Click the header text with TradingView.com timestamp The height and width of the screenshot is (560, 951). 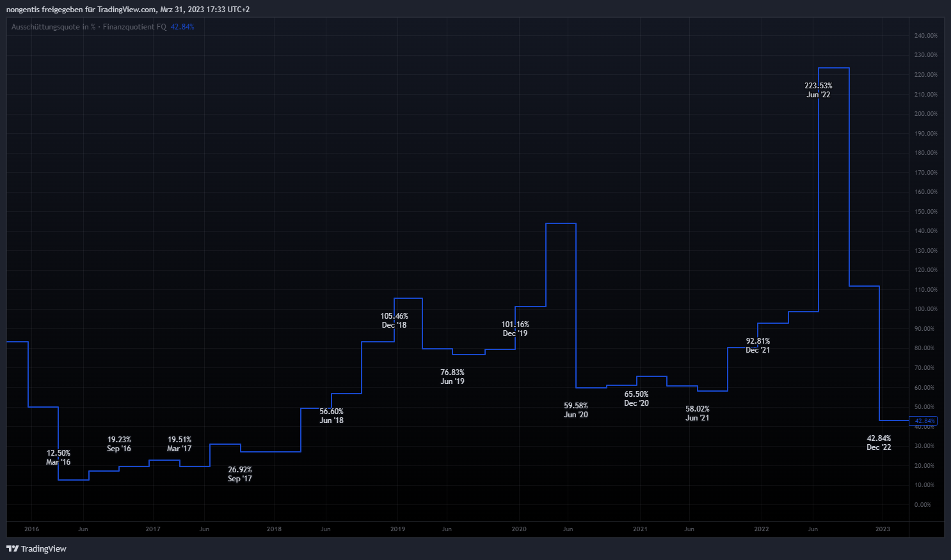(128, 10)
